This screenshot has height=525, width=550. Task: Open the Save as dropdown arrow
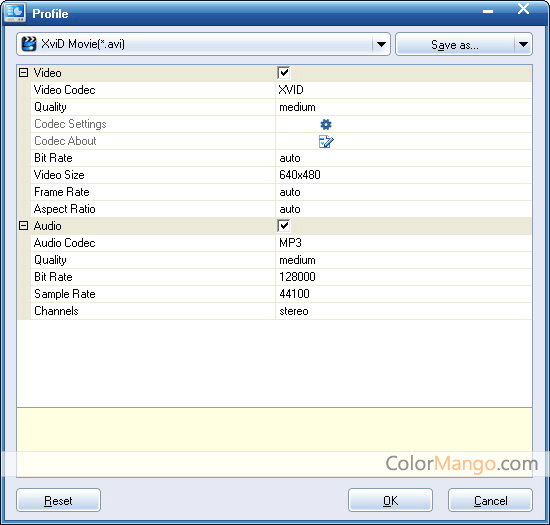coord(523,44)
